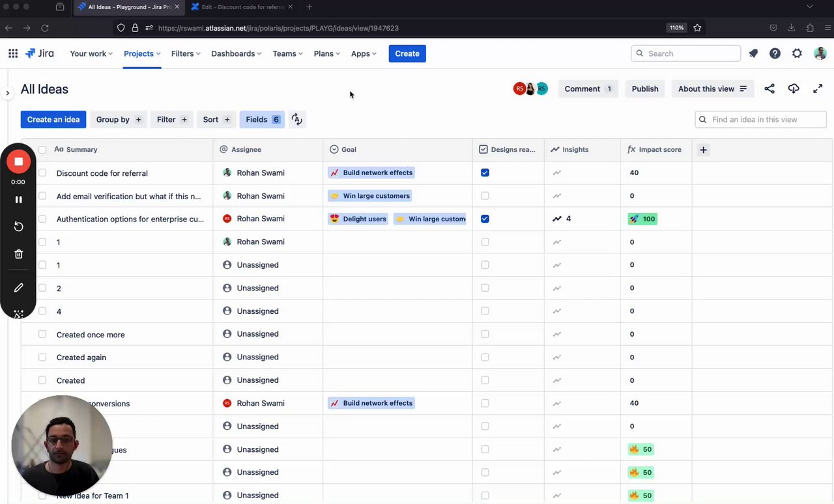Click the Create button in navbar

(407, 53)
